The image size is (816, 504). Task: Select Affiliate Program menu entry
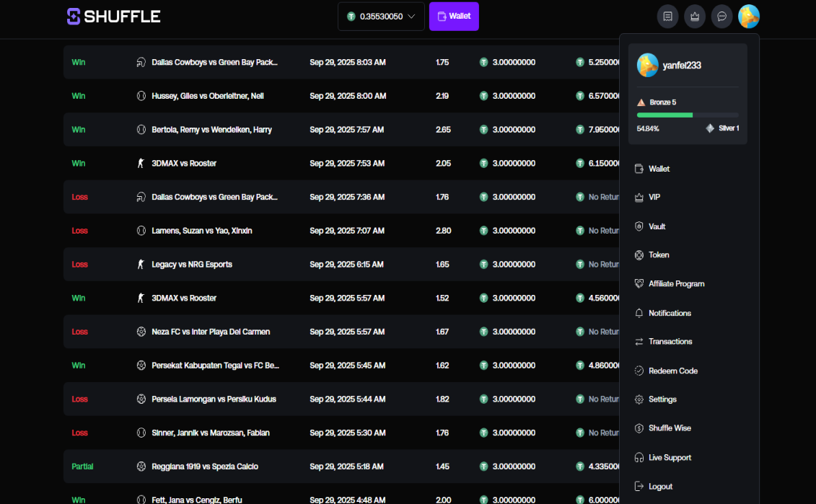tap(675, 284)
